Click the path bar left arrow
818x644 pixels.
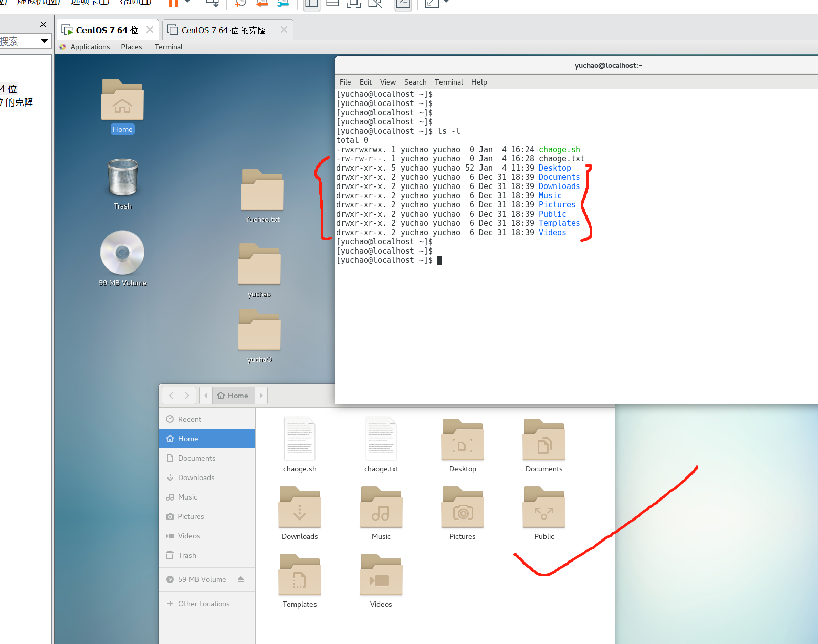coord(206,396)
